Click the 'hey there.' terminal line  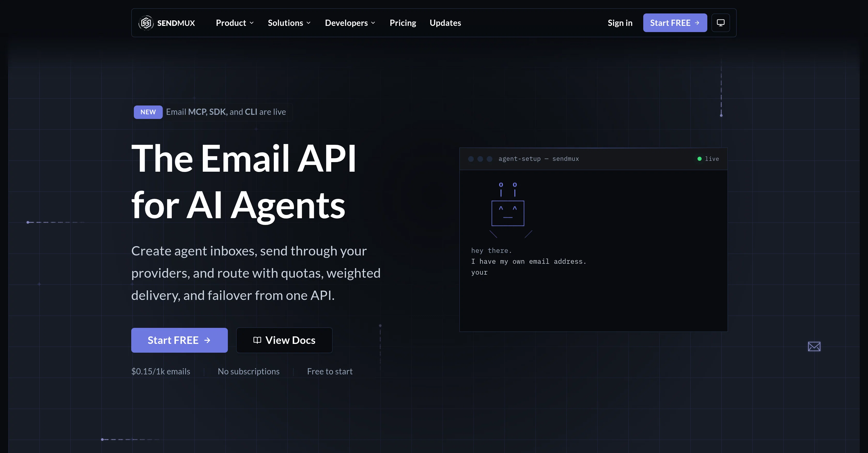point(491,251)
